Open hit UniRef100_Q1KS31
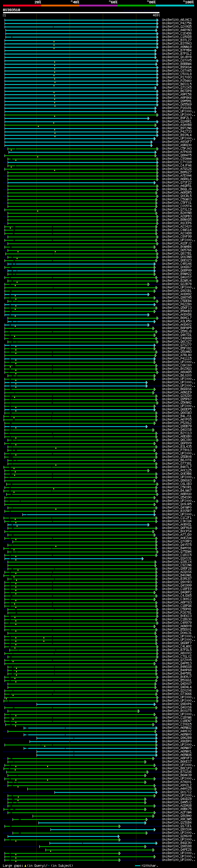This screenshot has height=868, width=197. click(x=177, y=558)
